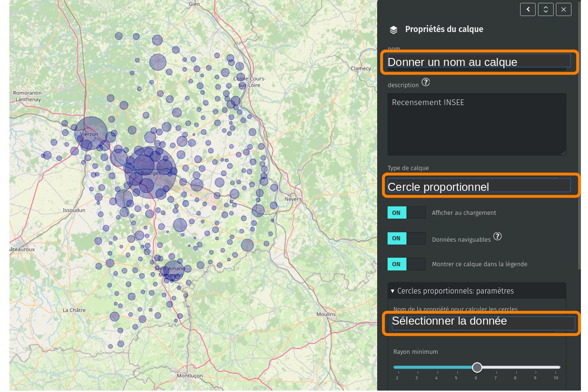Click into the layer name input field
The width and height of the screenshot is (588, 392).
pyautogui.click(x=479, y=62)
